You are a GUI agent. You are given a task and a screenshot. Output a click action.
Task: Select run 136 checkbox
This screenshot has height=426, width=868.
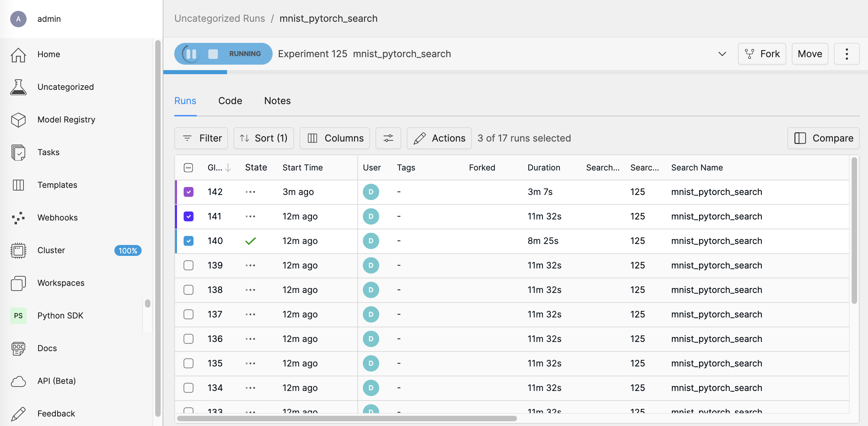tap(189, 339)
